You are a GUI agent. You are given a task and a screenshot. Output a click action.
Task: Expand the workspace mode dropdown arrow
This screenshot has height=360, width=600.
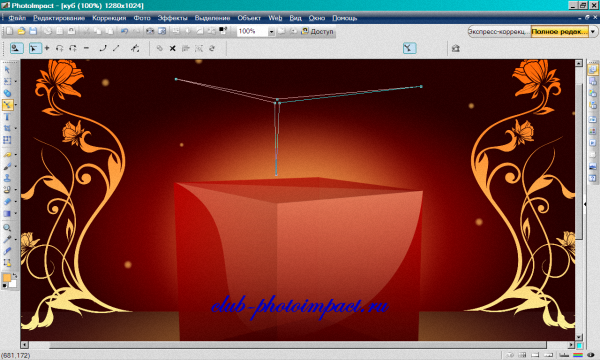(593, 31)
